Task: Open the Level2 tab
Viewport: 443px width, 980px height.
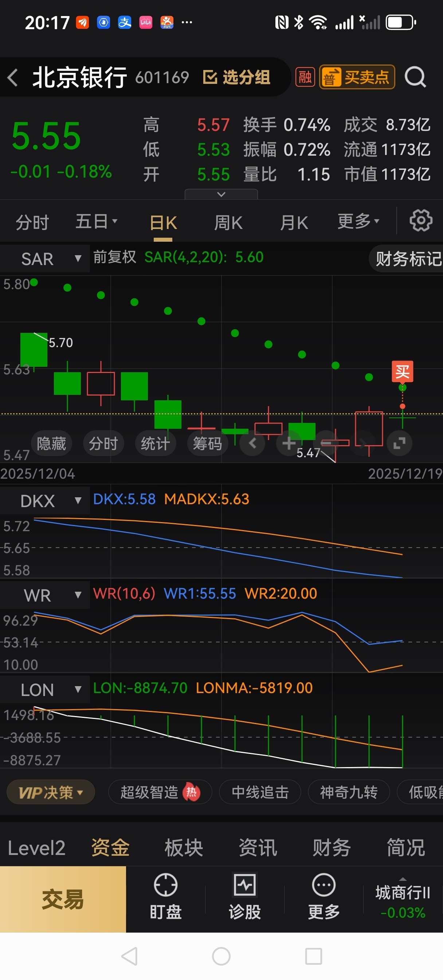Action: tap(36, 848)
